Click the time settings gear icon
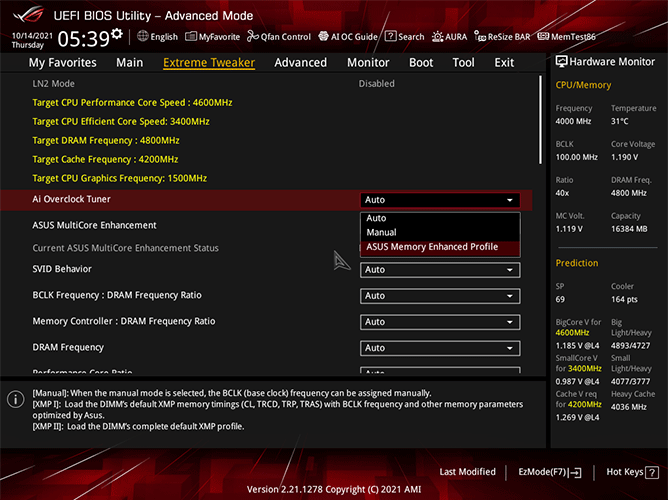 point(117,34)
